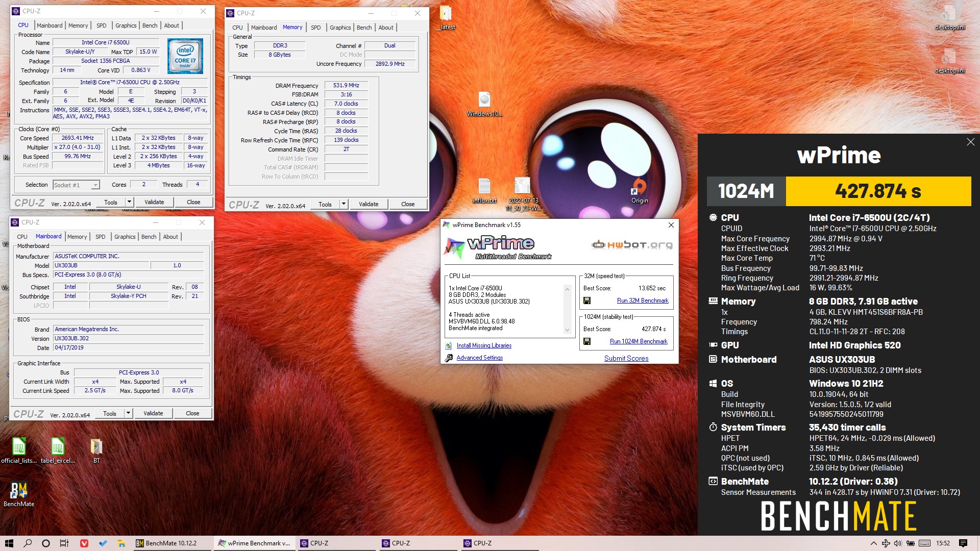Click Validate in the Mainboard CPU-Z window
Screen dimensions: 980x551
click(x=153, y=413)
